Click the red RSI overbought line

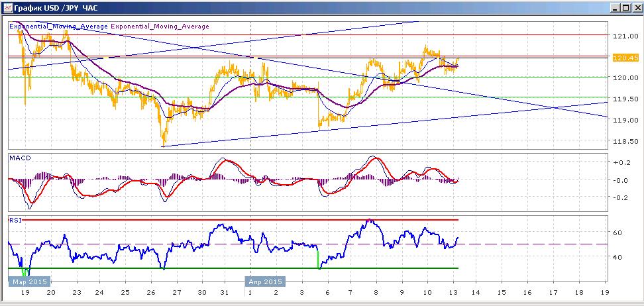coord(241,220)
